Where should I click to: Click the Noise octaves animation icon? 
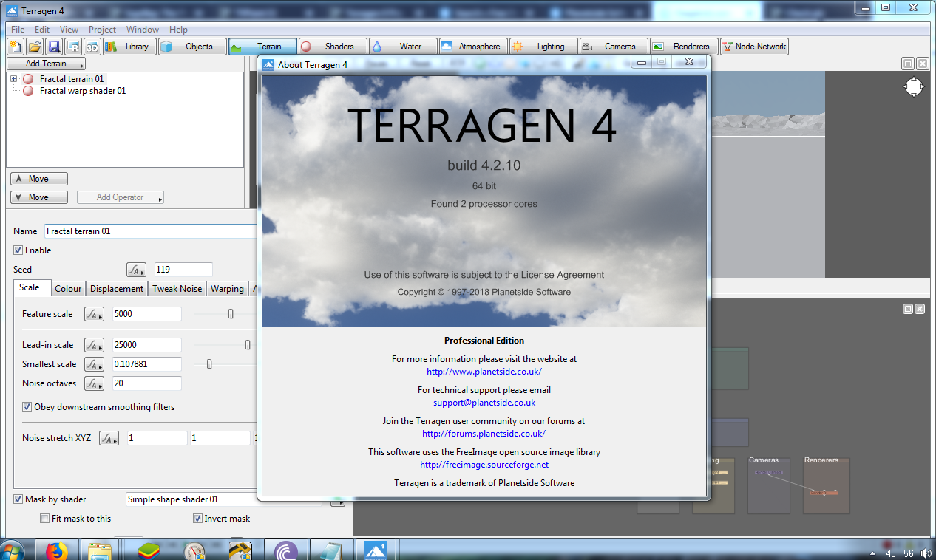coord(94,383)
